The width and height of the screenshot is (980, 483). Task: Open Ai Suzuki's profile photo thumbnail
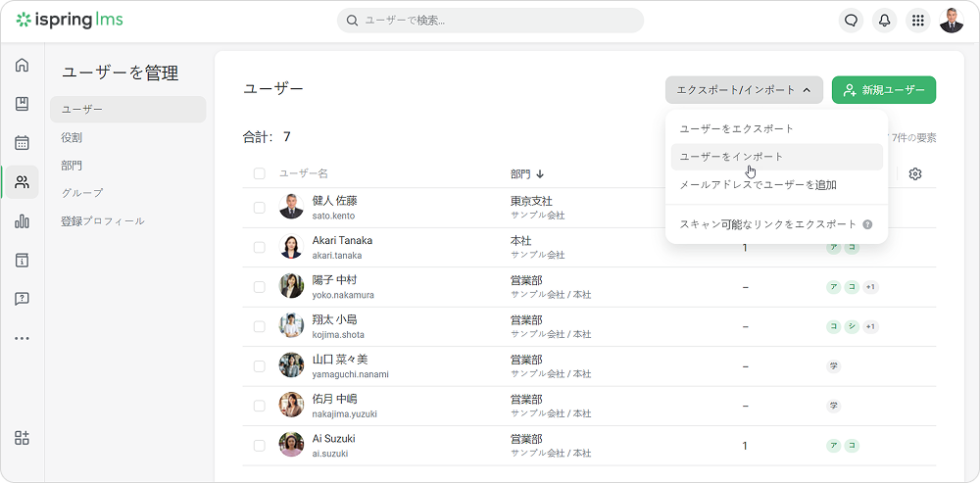click(291, 445)
